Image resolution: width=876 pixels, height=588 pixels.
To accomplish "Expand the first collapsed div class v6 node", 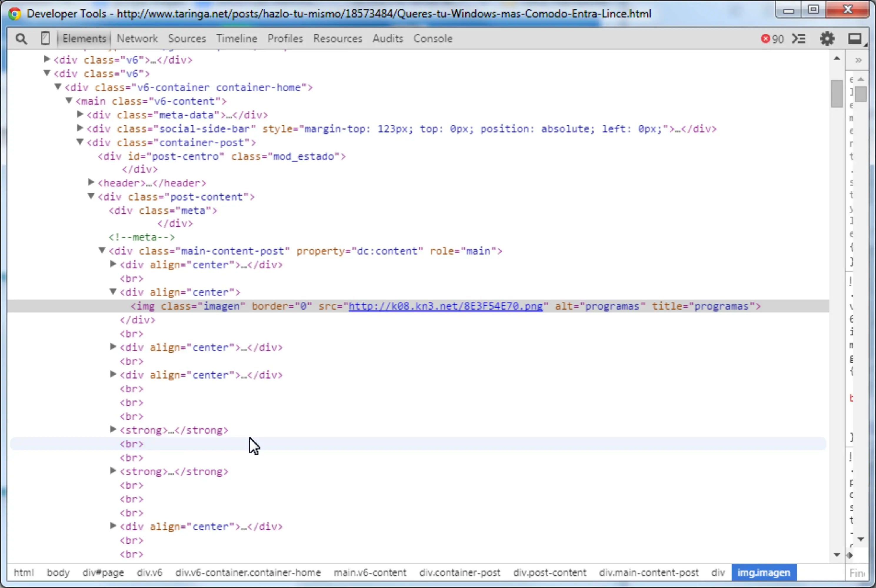I will click(x=47, y=59).
